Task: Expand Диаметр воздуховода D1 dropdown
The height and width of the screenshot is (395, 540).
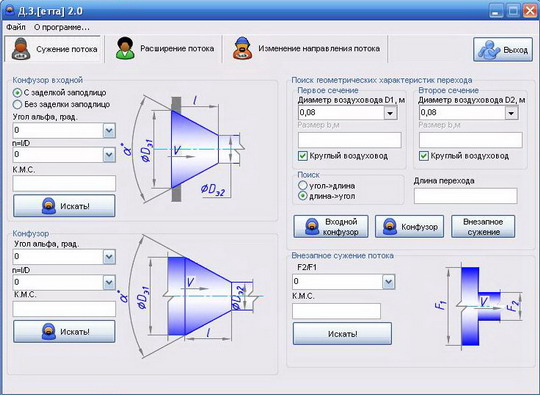Action: click(x=390, y=113)
